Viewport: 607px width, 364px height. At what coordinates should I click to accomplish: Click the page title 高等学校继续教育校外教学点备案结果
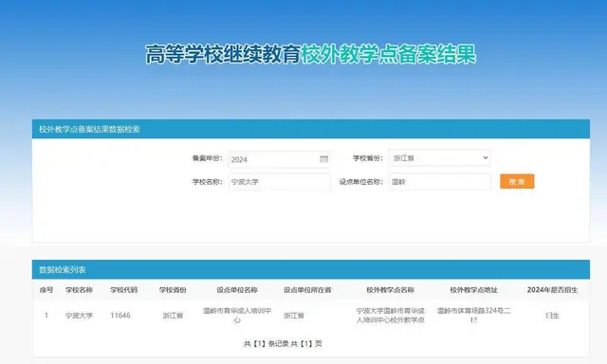click(x=310, y=54)
